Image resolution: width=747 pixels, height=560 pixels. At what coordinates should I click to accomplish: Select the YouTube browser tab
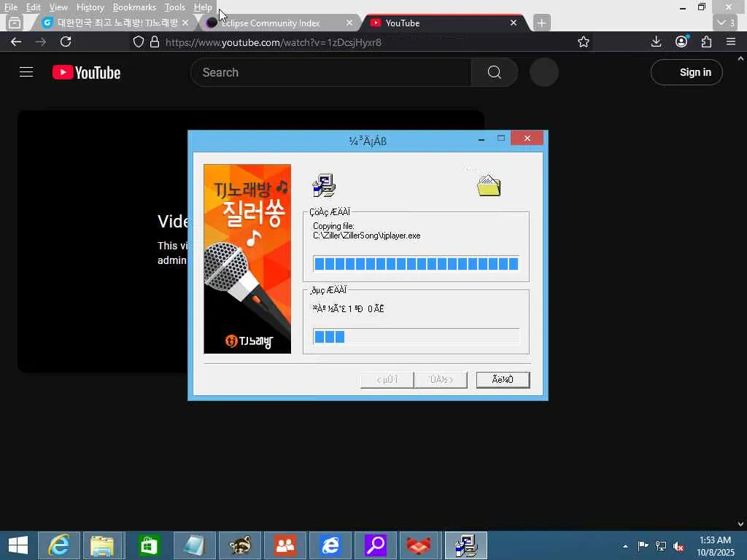443,23
